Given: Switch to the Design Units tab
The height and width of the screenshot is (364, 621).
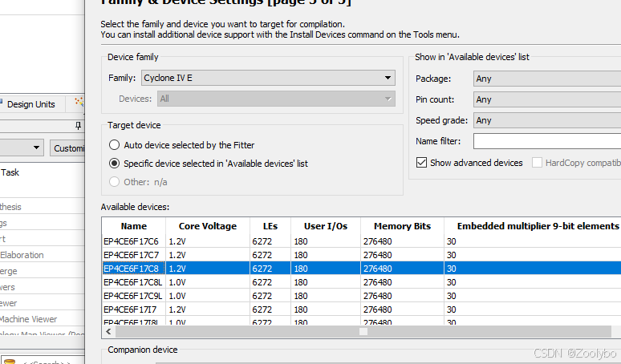Looking at the screenshot, I should click(x=31, y=104).
